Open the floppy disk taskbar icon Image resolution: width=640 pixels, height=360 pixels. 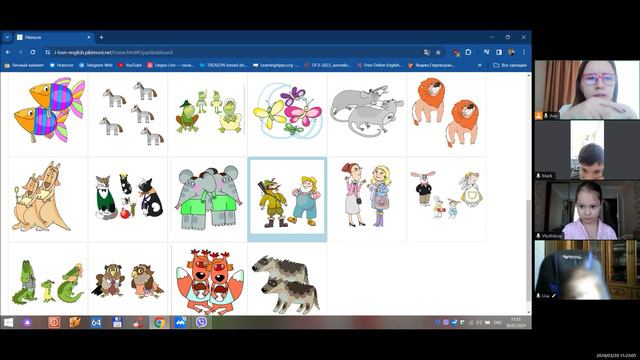coord(117,322)
